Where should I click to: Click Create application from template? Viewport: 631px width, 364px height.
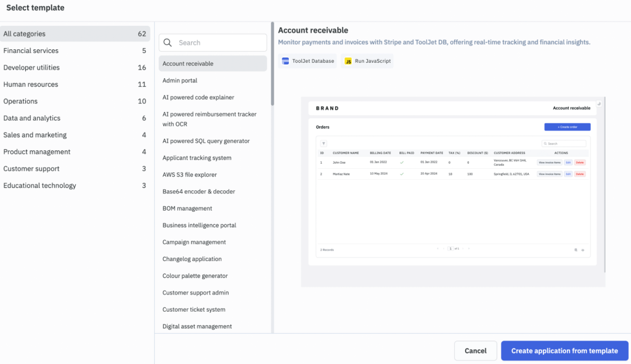pos(564,350)
